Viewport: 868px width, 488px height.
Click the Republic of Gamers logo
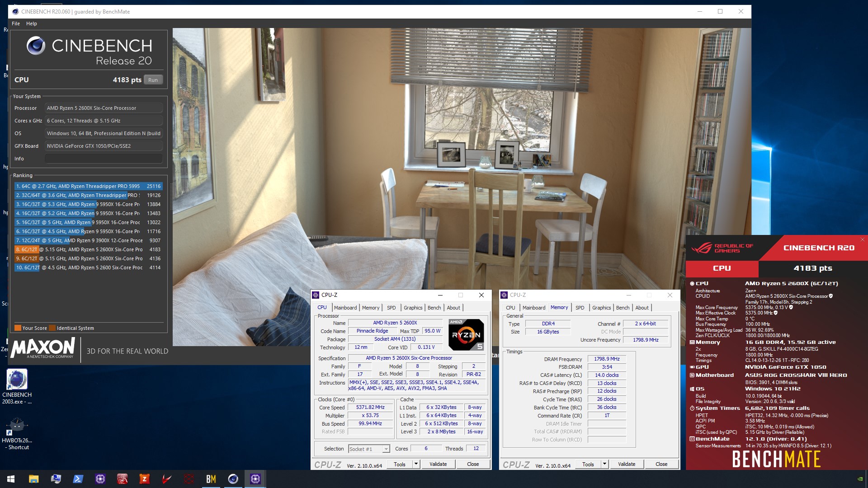click(722, 248)
